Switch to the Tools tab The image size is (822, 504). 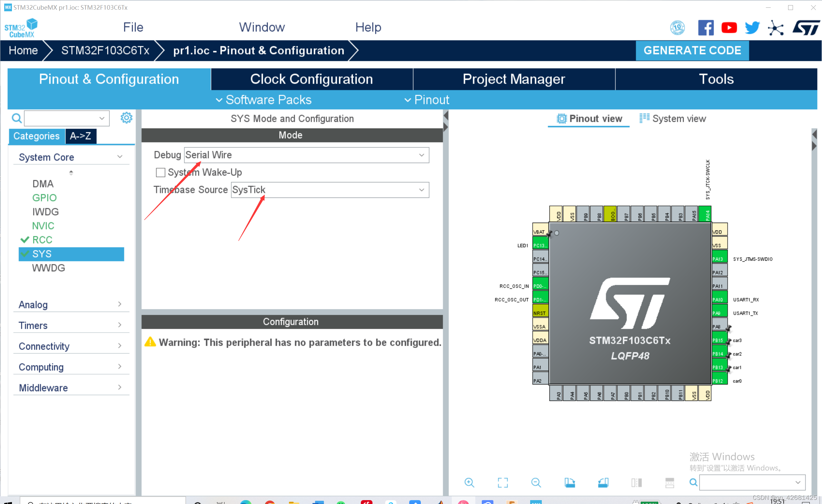pyautogui.click(x=716, y=79)
